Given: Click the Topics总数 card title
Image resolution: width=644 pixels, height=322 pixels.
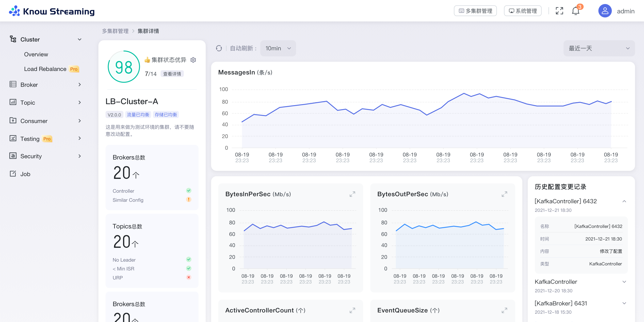Looking at the screenshot, I should (127, 226).
